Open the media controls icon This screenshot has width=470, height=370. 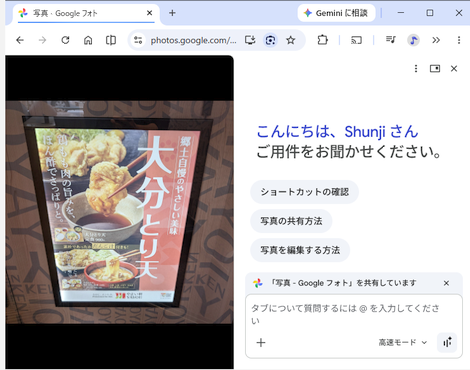coord(390,40)
